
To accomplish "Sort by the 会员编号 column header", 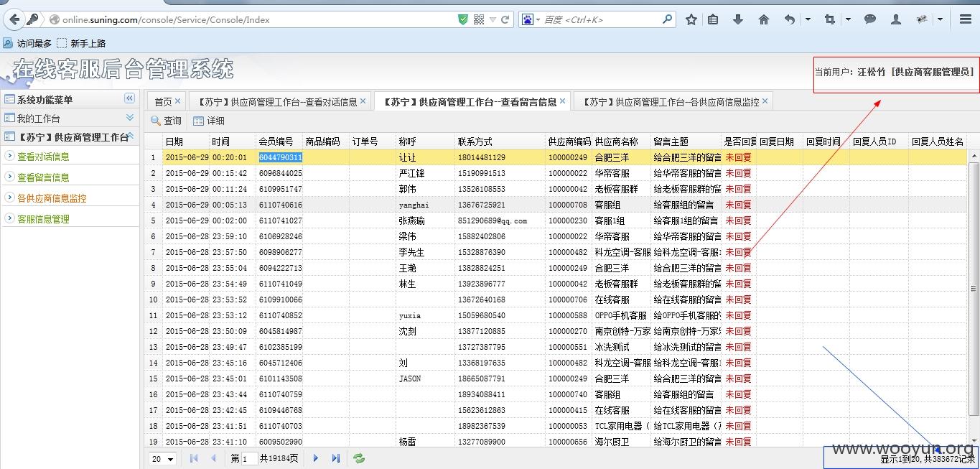I will 279,141.
